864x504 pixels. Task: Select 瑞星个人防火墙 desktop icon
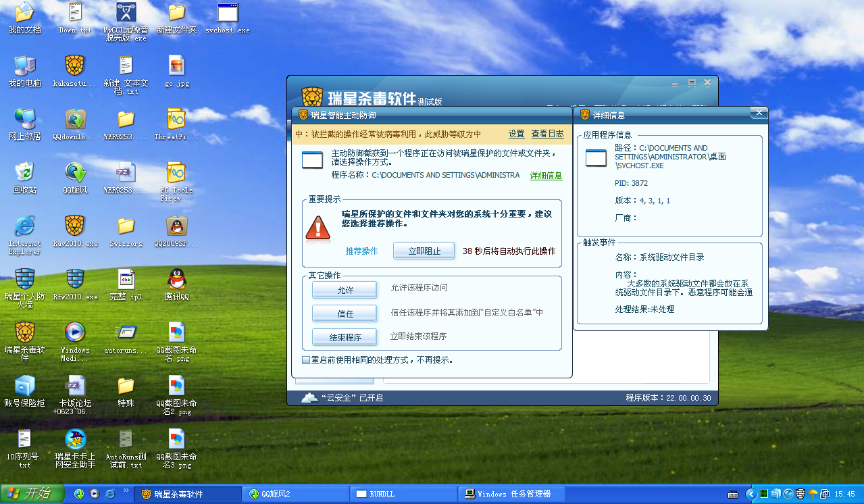[24, 288]
